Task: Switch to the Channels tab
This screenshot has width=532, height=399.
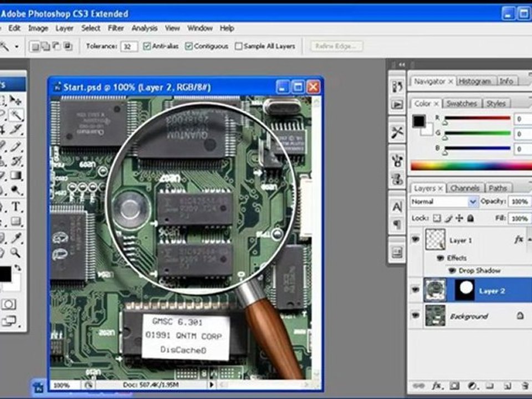Action: tap(465, 188)
